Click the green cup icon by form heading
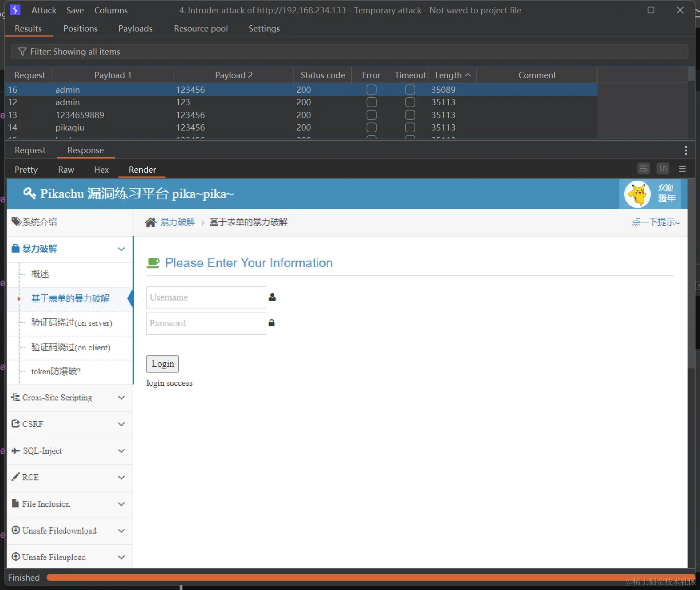 153,263
